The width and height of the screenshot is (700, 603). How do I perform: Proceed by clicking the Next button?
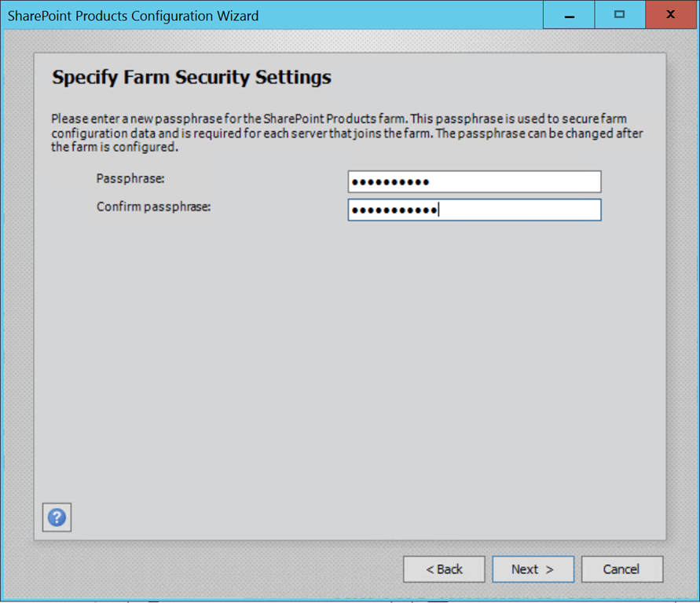point(533,569)
